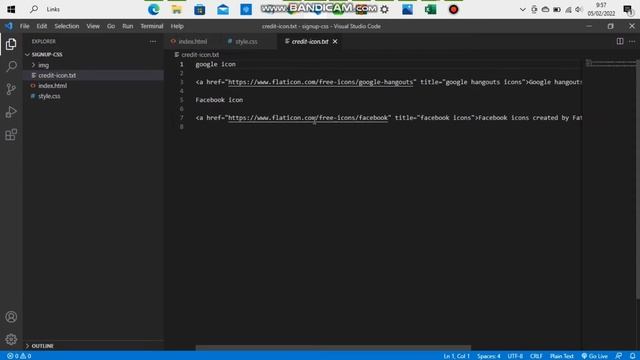Open Microsoft Edge from taskbar
Screen dimensions: 640x360
[153, 9]
